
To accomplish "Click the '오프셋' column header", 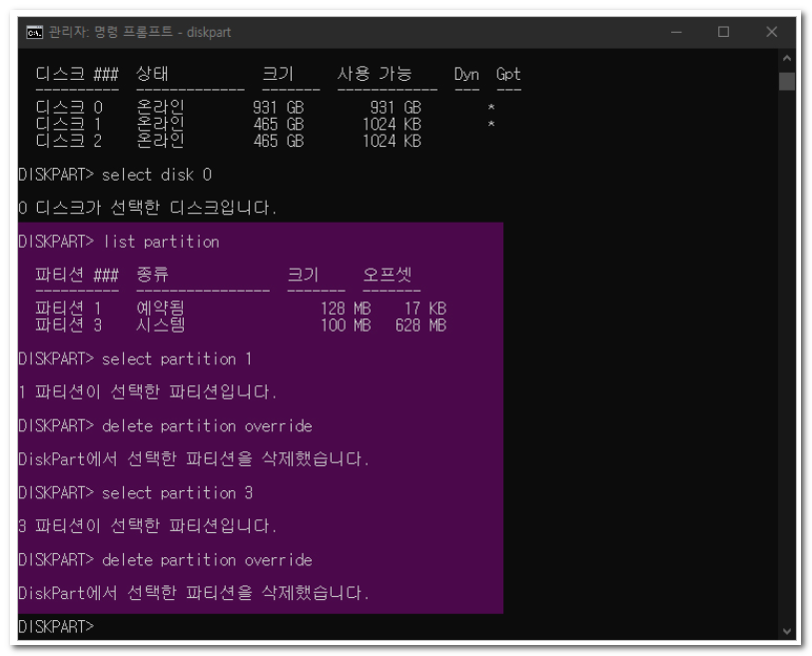I will click(387, 274).
